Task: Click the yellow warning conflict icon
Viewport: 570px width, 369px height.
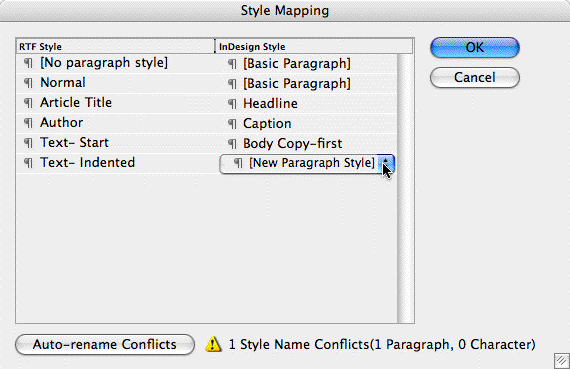Action: tap(213, 344)
